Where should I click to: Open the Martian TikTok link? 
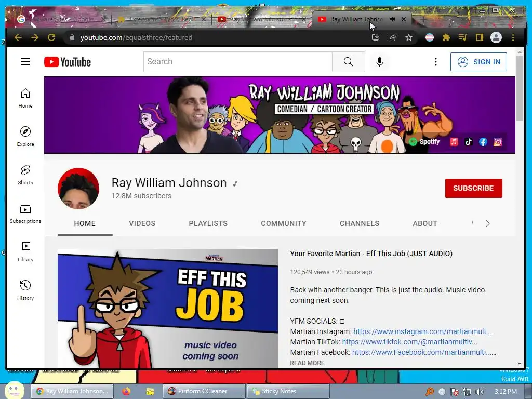click(409, 342)
